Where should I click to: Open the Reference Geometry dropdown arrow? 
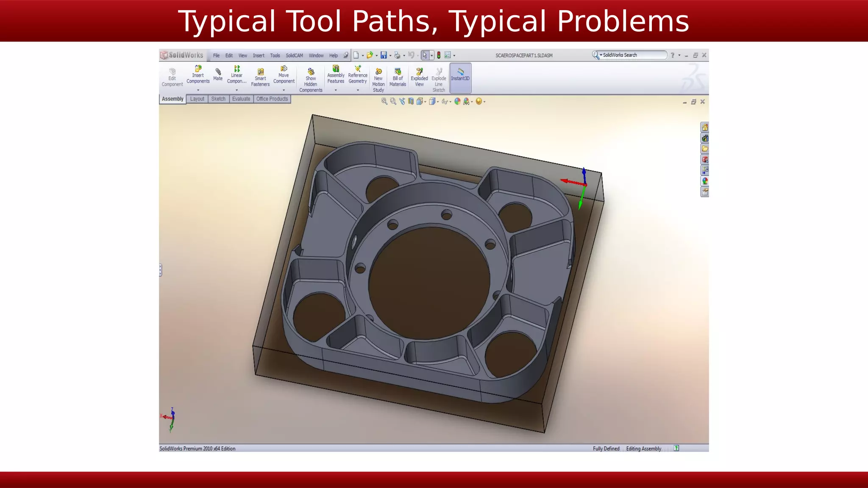(358, 90)
